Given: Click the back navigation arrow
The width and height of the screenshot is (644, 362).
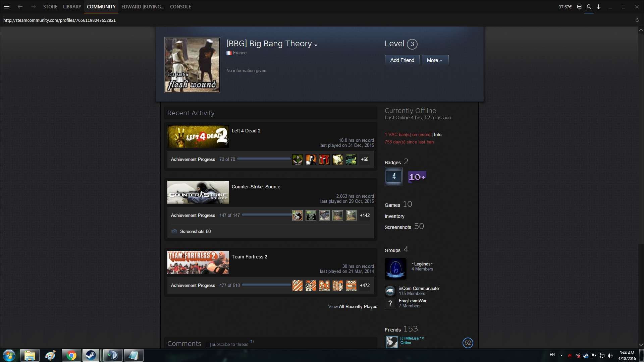Looking at the screenshot, I should click(x=20, y=7).
